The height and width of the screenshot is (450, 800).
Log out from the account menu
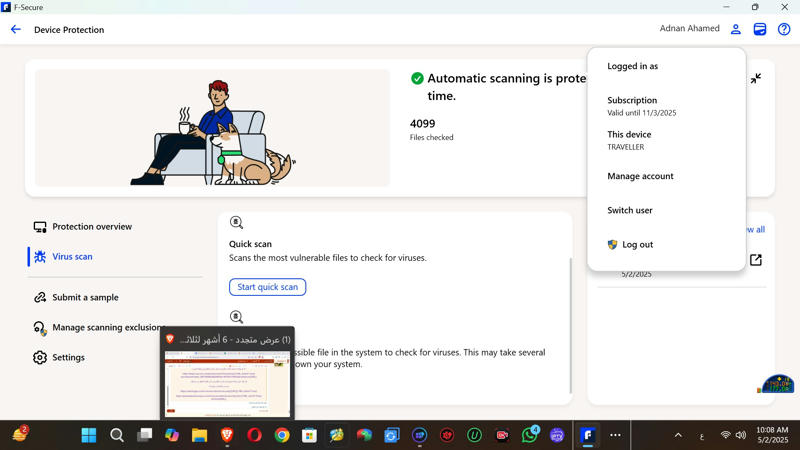tap(630, 244)
